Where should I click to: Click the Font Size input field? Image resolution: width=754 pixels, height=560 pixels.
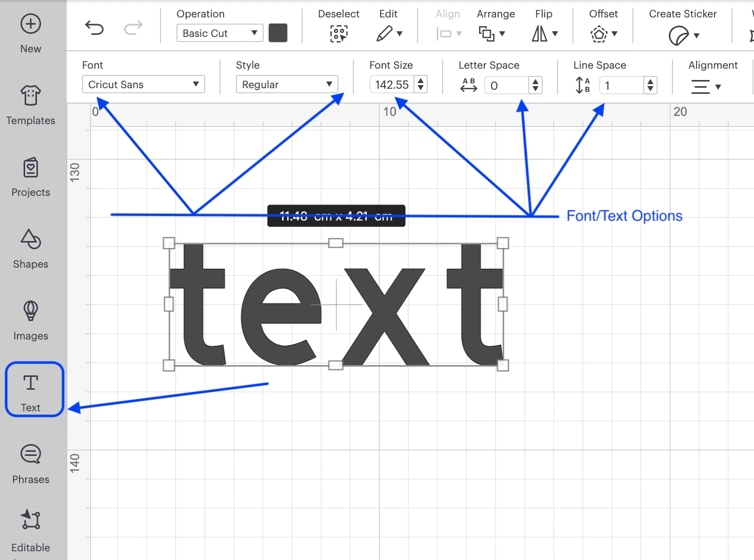[391, 85]
